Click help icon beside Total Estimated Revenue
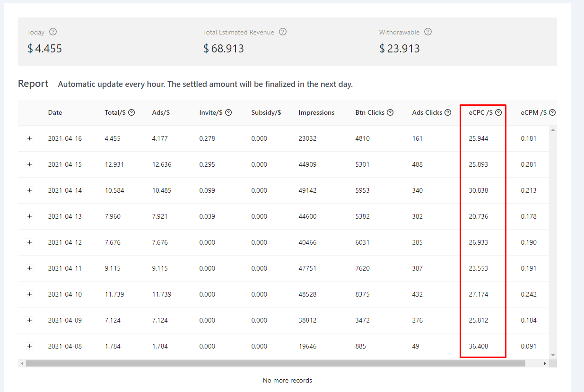The image size is (584, 392). [283, 32]
